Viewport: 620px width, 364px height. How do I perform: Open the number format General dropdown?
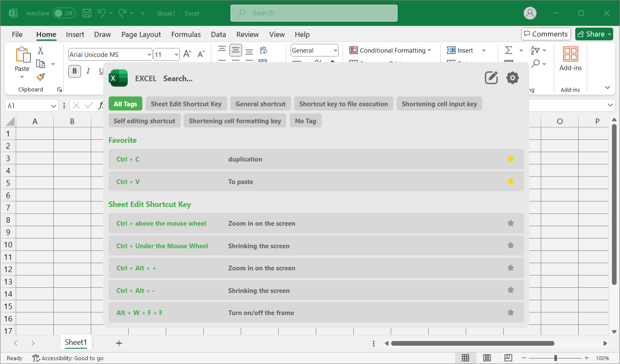(335, 50)
